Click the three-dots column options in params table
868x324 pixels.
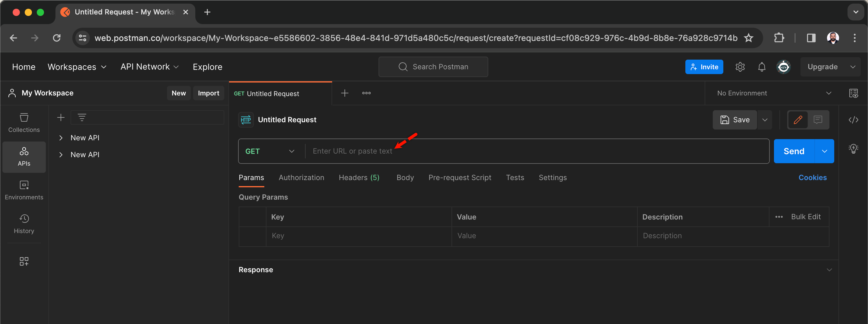pyautogui.click(x=779, y=217)
